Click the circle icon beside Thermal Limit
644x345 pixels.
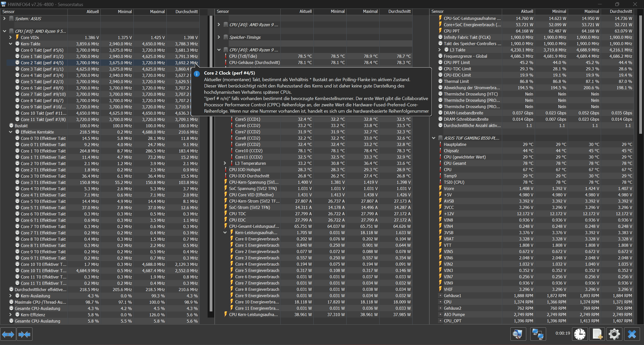(440, 81)
